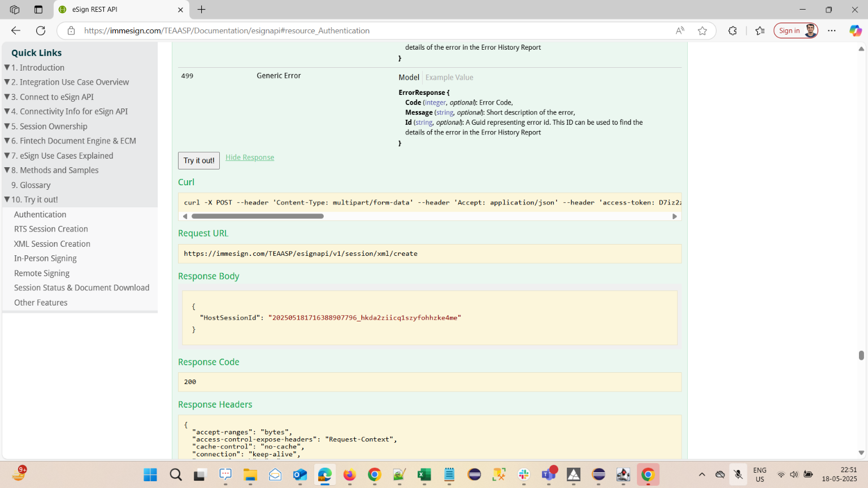The width and height of the screenshot is (868, 488).
Task: Open Windows Start menu
Action: 150,474
